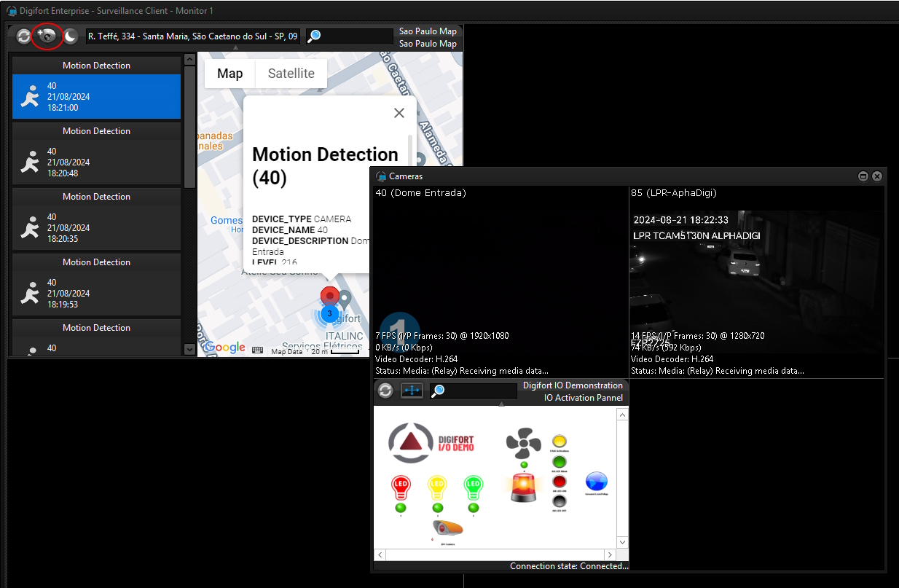
Task: Click the small green indicator below the fan
Action: [523, 465]
